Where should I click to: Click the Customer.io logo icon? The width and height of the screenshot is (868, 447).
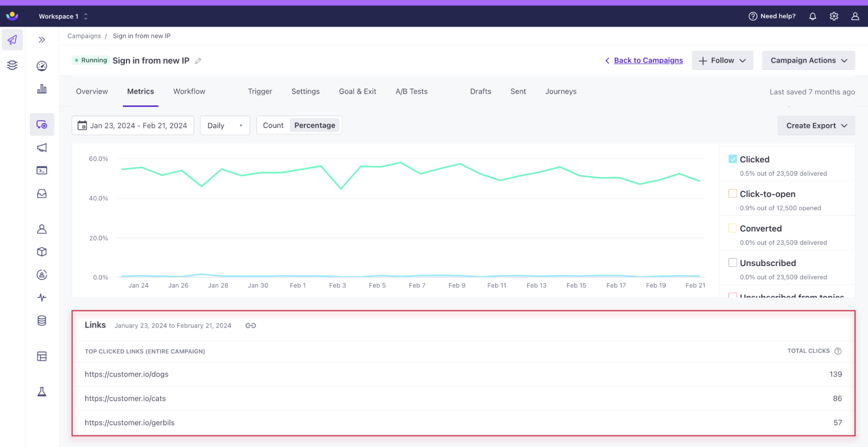[12, 16]
